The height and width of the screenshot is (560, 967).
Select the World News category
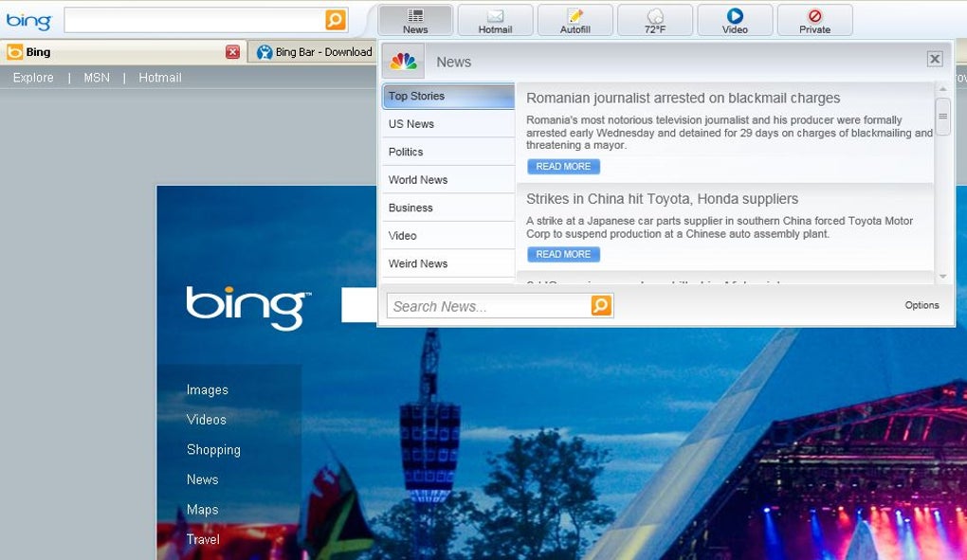(x=448, y=180)
